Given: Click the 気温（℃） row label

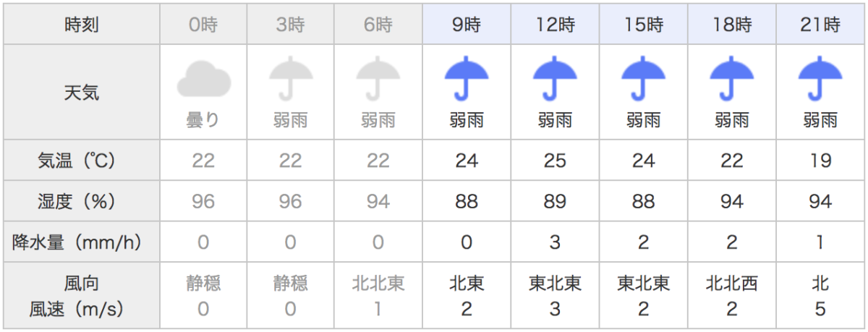Looking at the screenshot, I should (82, 160).
